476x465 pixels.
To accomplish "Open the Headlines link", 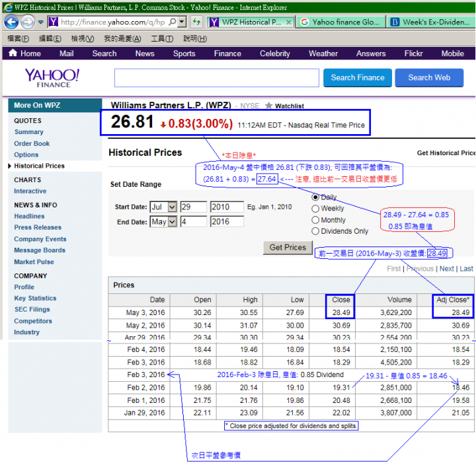I will pos(29,216).
